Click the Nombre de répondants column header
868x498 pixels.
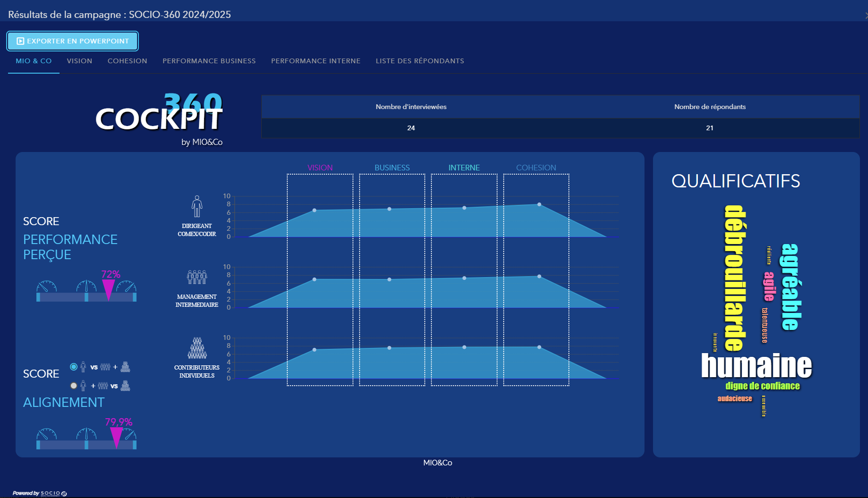710,107
